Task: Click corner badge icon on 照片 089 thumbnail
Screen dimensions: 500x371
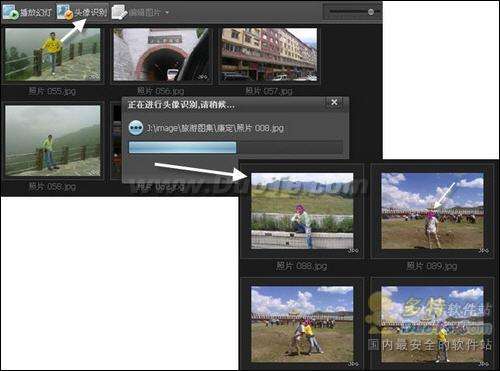Action: (484, 251)
